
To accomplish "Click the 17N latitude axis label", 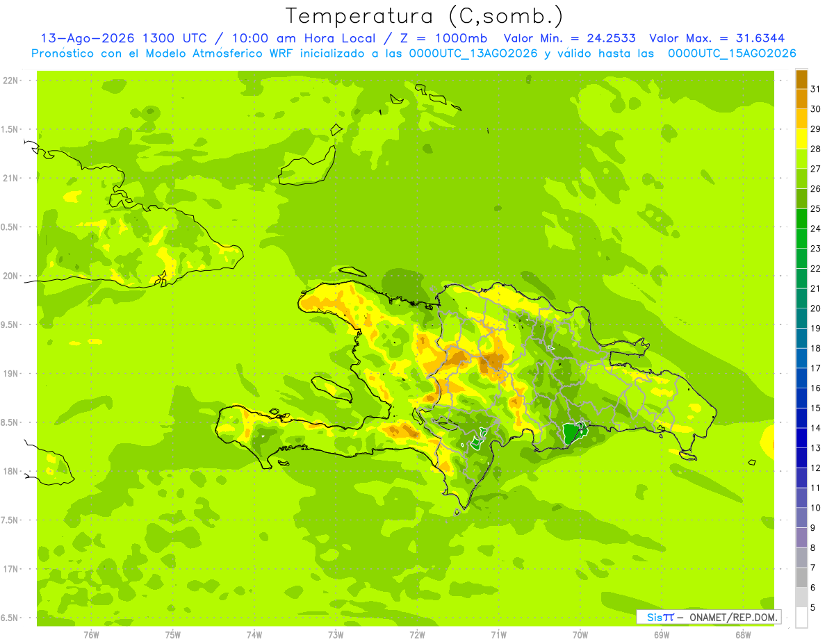I will tap(10, 569).
